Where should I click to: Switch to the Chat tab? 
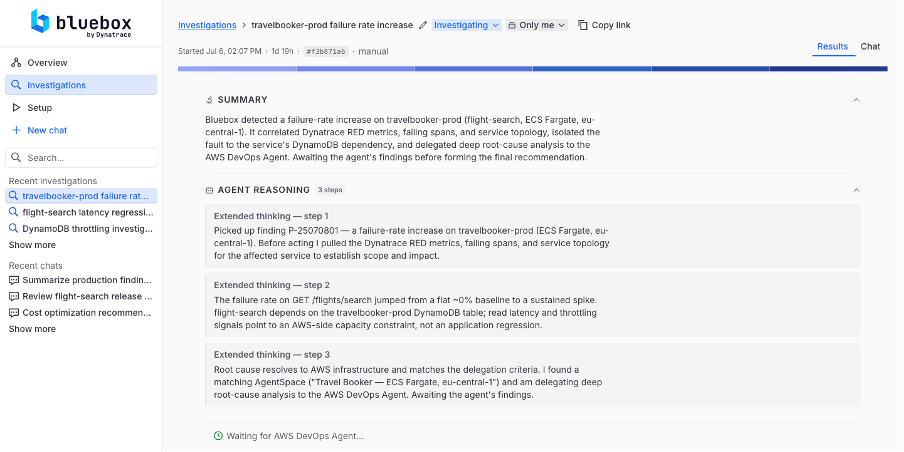tap(871, 47)
